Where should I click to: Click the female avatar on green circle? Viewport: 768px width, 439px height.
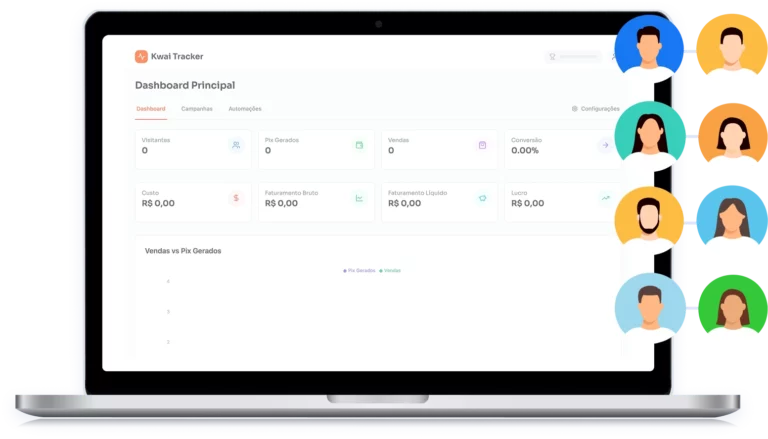click(x=733, y=305)
